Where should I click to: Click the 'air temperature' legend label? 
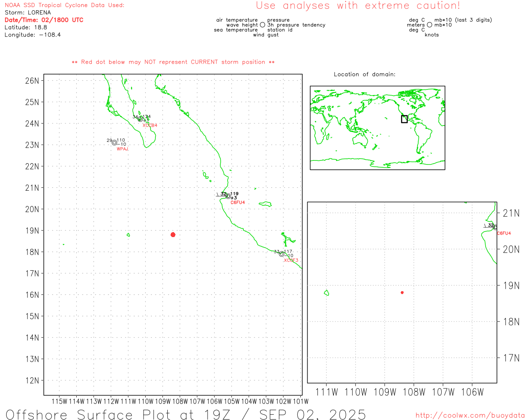[237, 20]
